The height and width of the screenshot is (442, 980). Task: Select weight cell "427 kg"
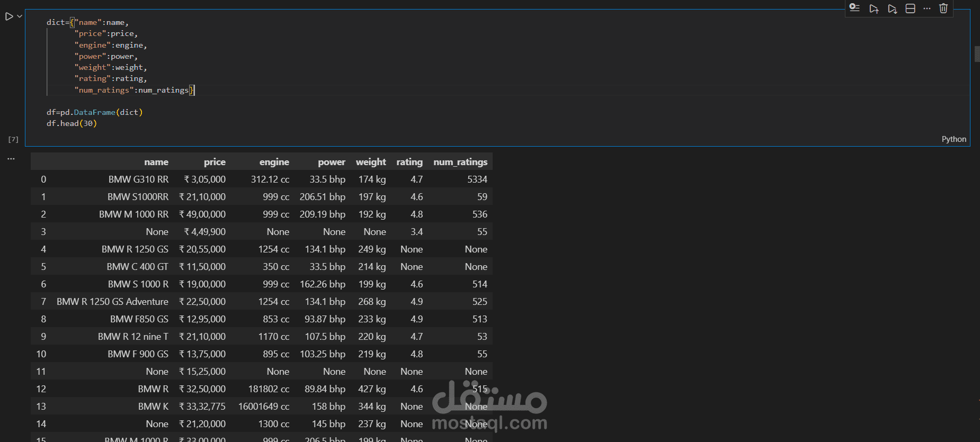click(x=372, y=389)
